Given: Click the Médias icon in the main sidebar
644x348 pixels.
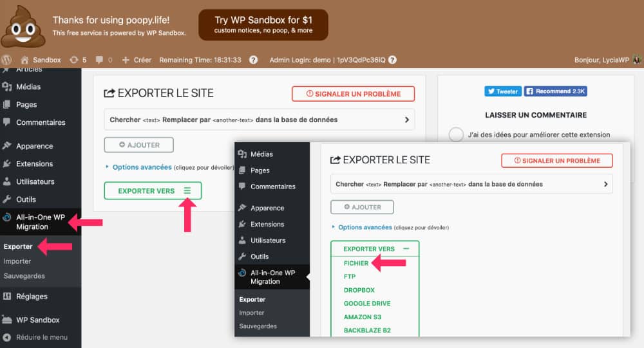Looking at the screenshot, I should pyautogui.click(x=7, y=87).
